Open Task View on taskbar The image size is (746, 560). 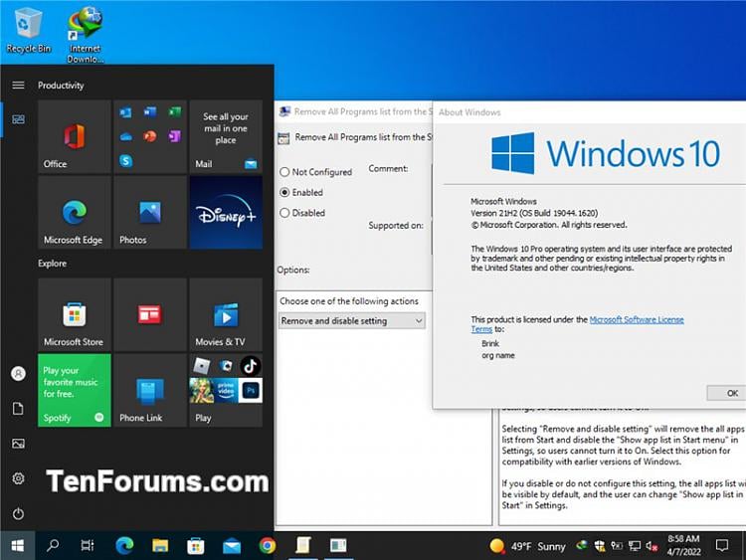pyautogui.click(x=88, y=545)
